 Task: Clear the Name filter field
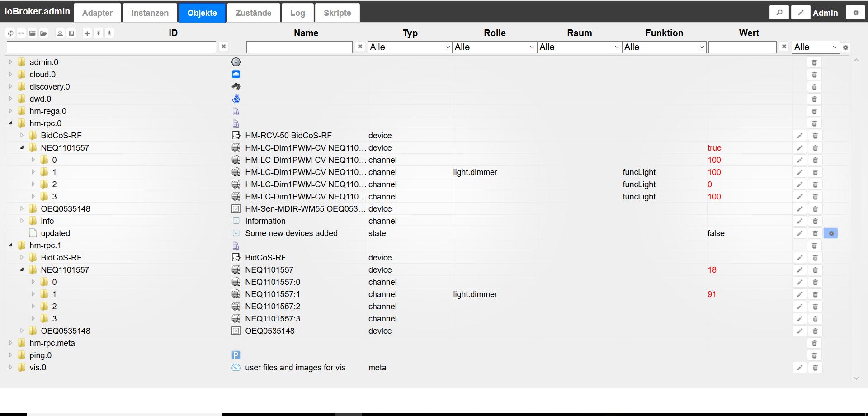coord(360,47)
